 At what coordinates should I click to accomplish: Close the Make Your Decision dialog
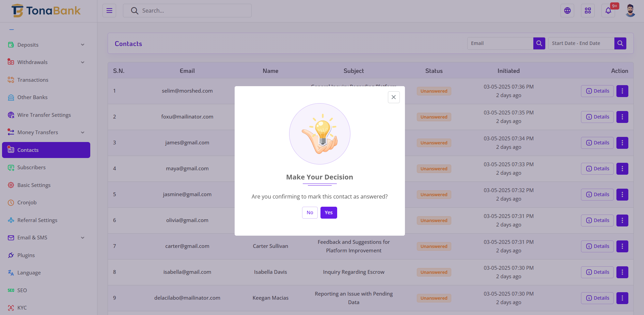pos(393,97)
